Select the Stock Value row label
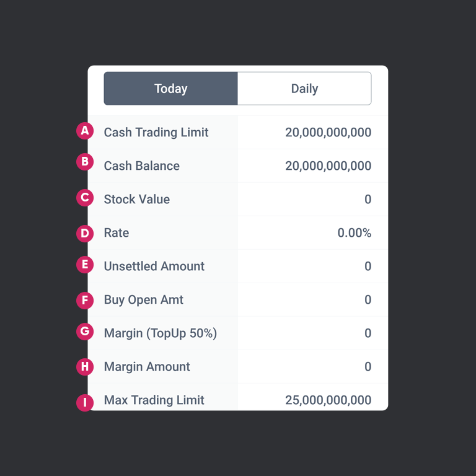The image size is (476, 476). click(x=137, y=200)
